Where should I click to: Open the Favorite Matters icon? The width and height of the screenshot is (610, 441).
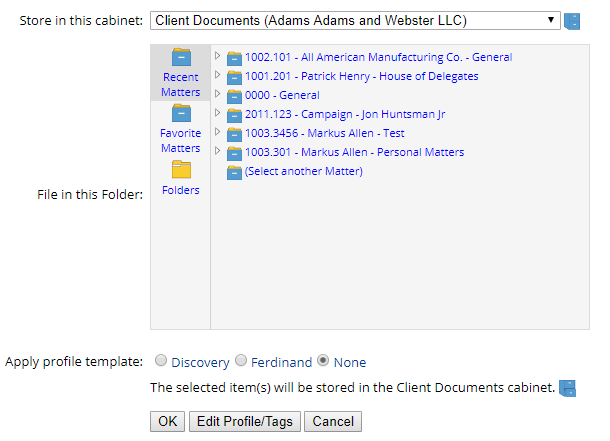[x=181, y=113]
